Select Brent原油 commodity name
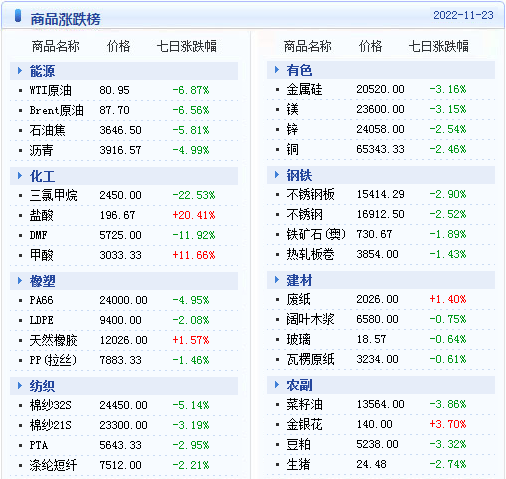This screenshot has width=506, height=479. click(x=56, y=110)
